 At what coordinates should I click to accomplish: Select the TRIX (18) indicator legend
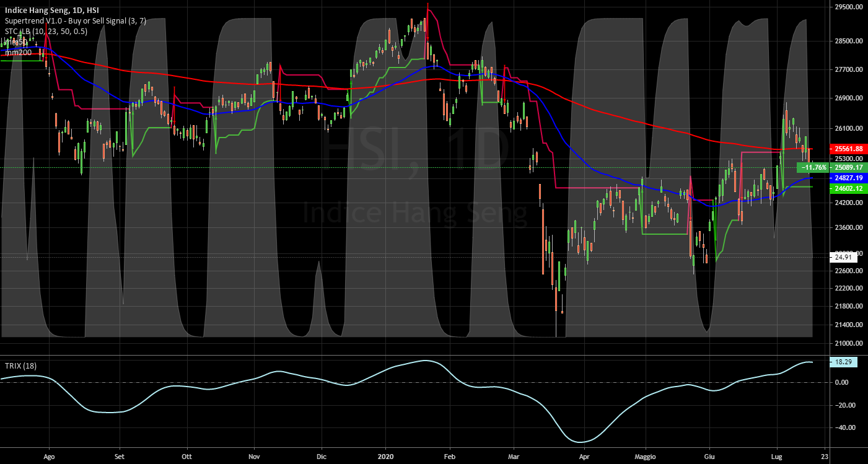click(19, 366)
